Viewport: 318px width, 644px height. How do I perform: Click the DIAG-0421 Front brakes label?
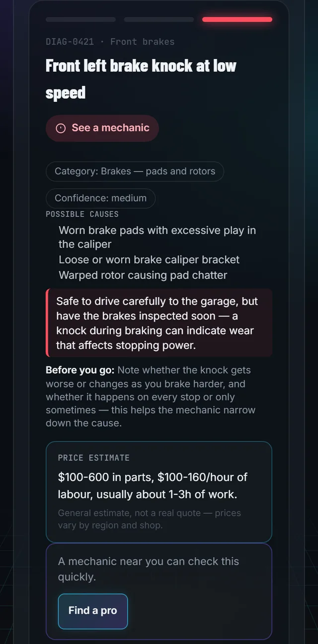pyautogui.click(x=110, y=42)
